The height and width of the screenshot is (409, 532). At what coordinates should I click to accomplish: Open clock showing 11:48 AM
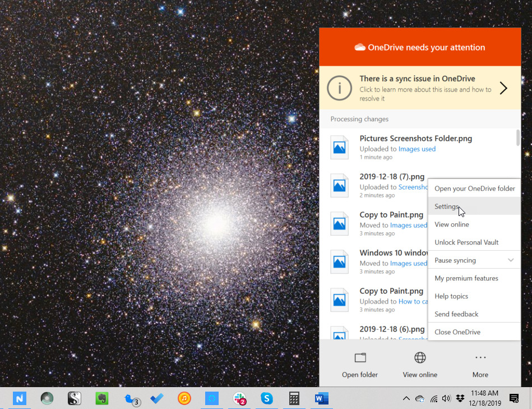[x=485, y=398]
